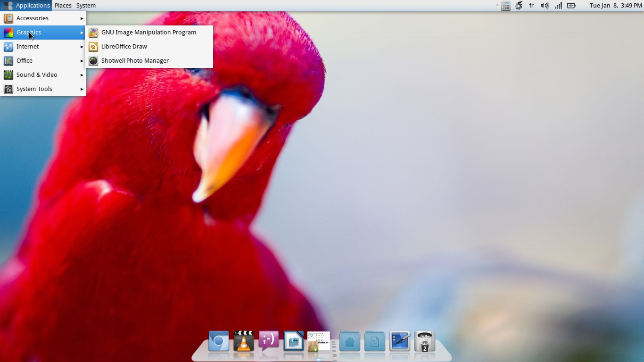The width and height of the screenshot is (644, 362).
Task: Expand the Office submenu
Action: pos(43,61)
